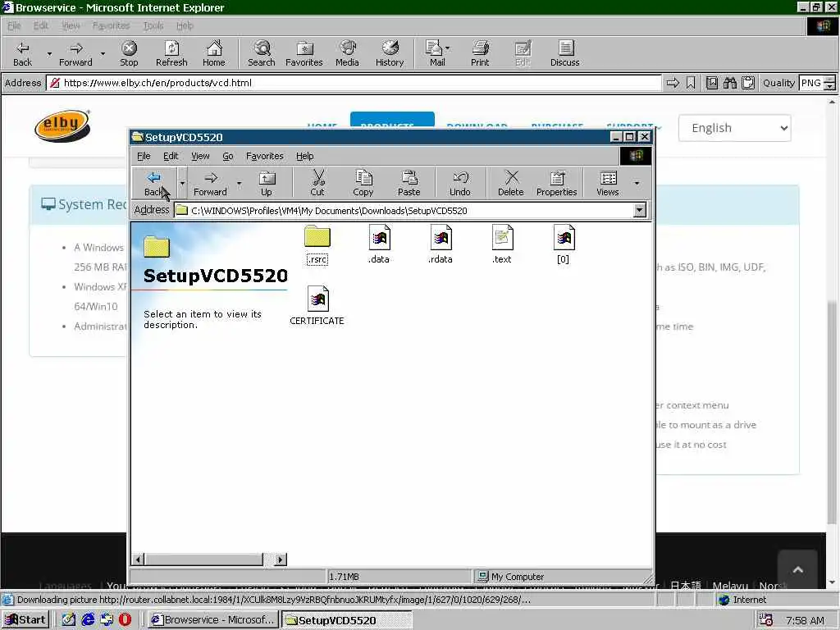Change Views in the folder toolbar
Image resolution: width=840 pixels, height=630 pixels.
[x=608, y=183]
